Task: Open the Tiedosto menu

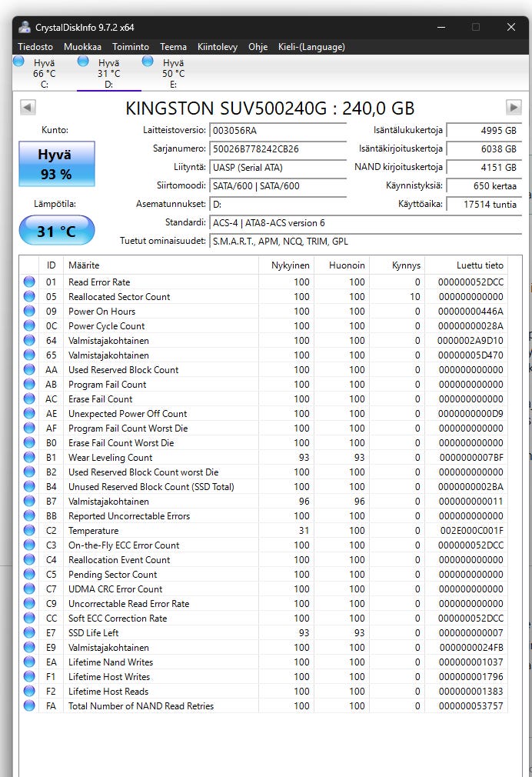Action: [x=35, y=47]
